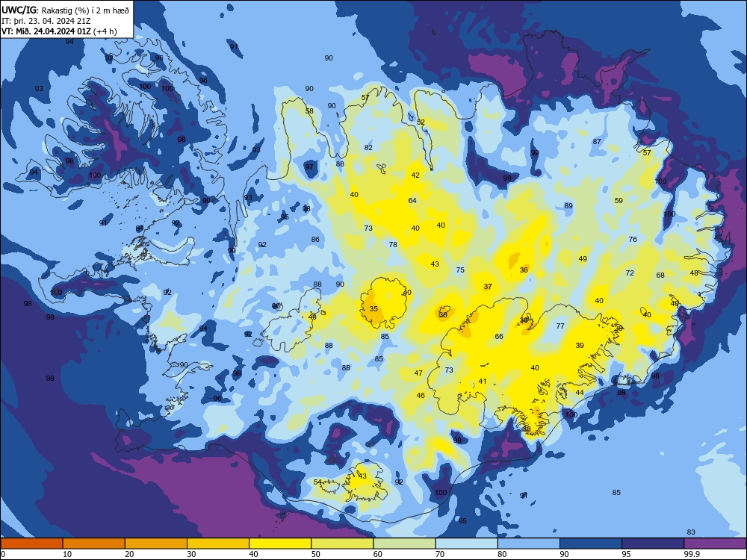Click the humidity value '46'
The height and width of the screenshot is (560, 747).
(421, 395)
